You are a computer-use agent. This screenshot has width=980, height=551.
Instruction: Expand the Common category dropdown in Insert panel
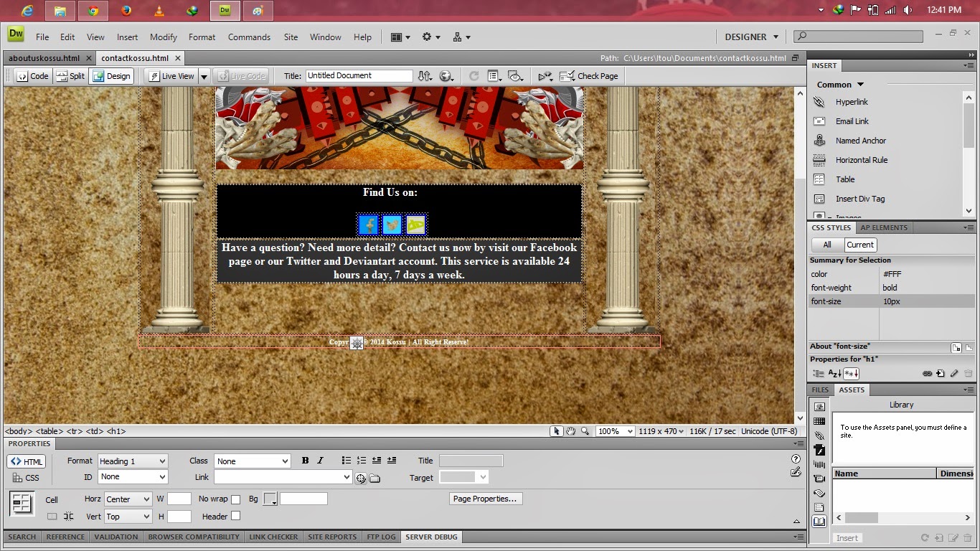coord(840,85)
